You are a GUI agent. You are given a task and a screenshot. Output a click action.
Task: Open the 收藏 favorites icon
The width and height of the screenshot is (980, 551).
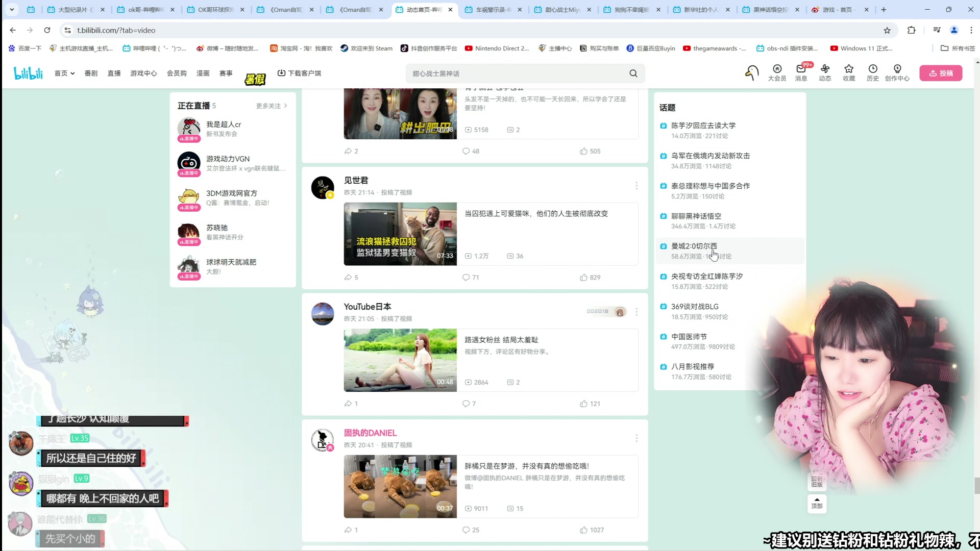tap(849, 73)
